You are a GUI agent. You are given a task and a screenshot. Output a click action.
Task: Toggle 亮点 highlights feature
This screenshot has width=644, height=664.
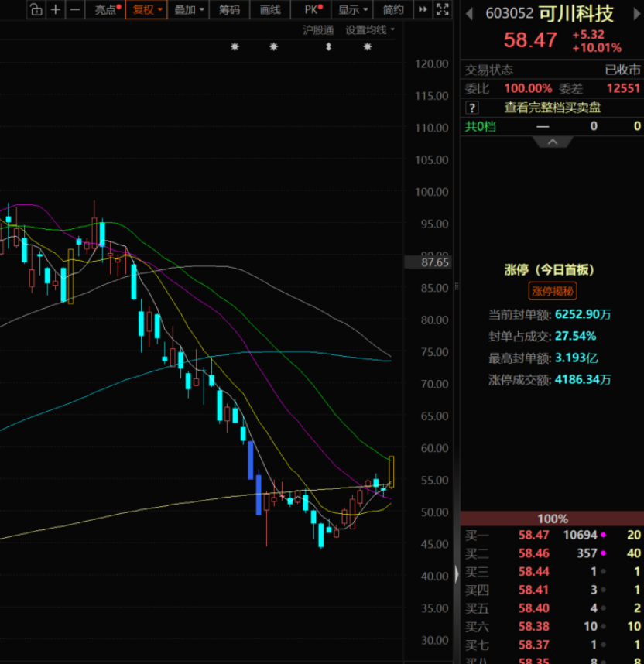106,9
